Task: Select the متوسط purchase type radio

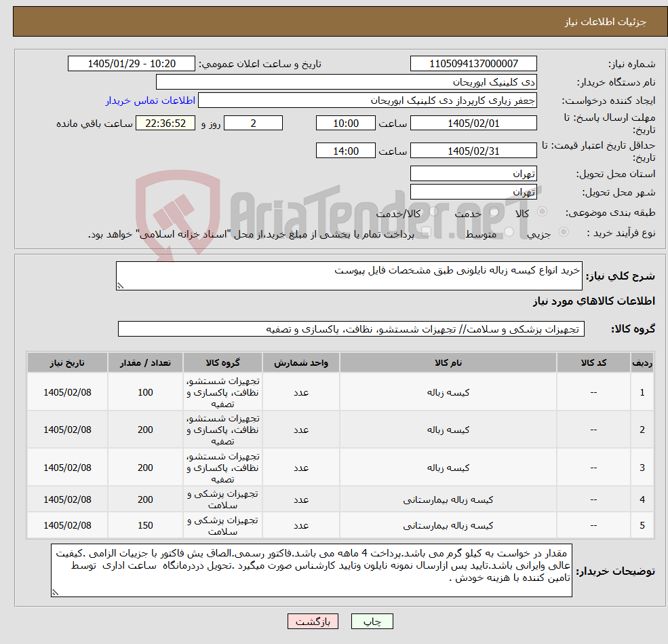Action: [x=509, y=232]
